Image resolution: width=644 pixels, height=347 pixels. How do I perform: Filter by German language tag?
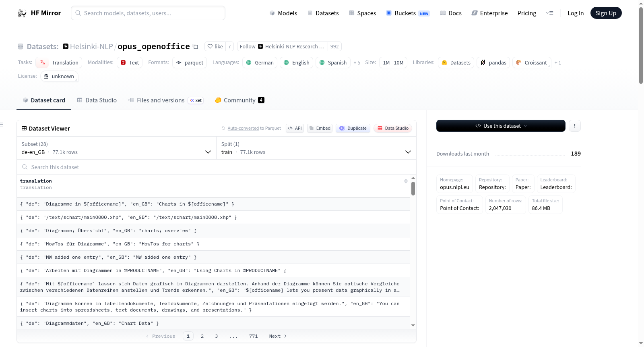coord(260,62)
